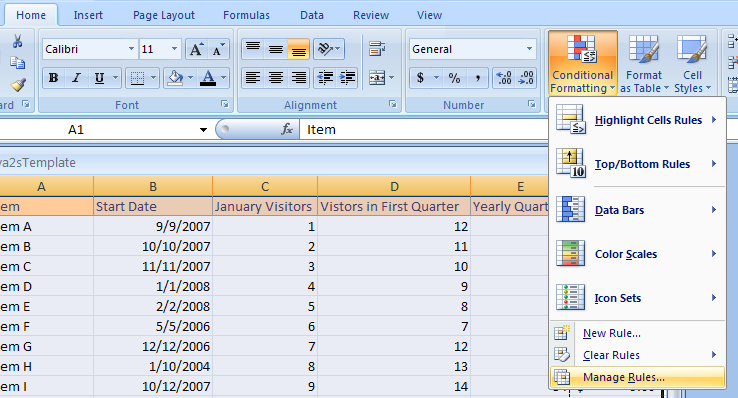This screenshot has height=398, width=738.
Task: Apply Fill Color paint bucket
Action: tap(175, 78)
